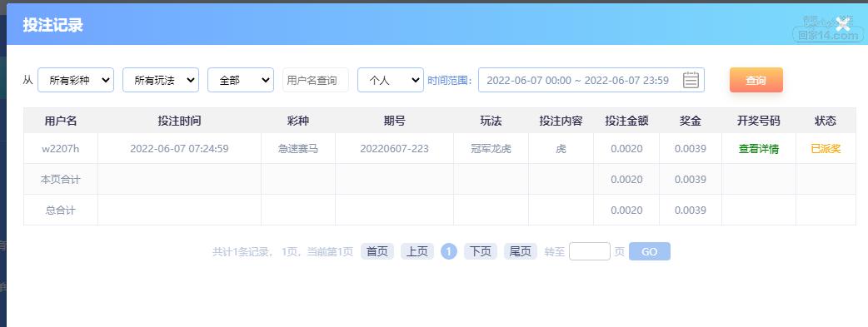This screenshot has height=327, width=868.
Task: Open the 个人 scope dropdown
Action: [x=391, y=80]
